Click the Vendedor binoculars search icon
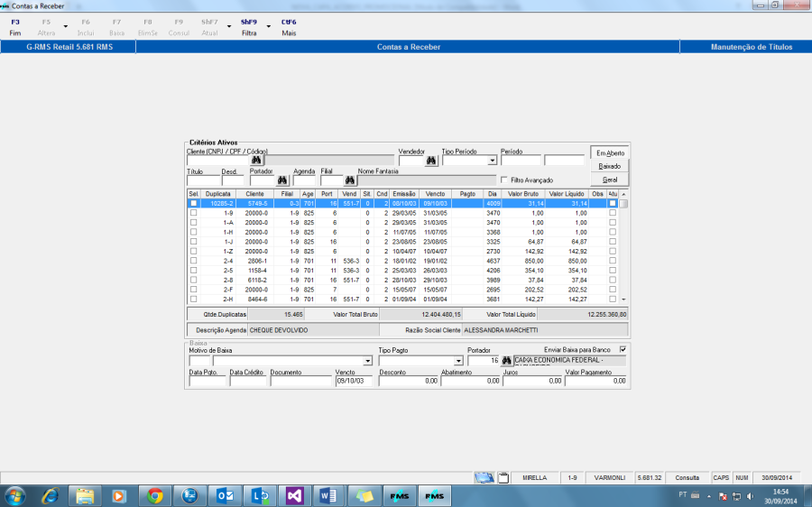 [x=431, y=161]
